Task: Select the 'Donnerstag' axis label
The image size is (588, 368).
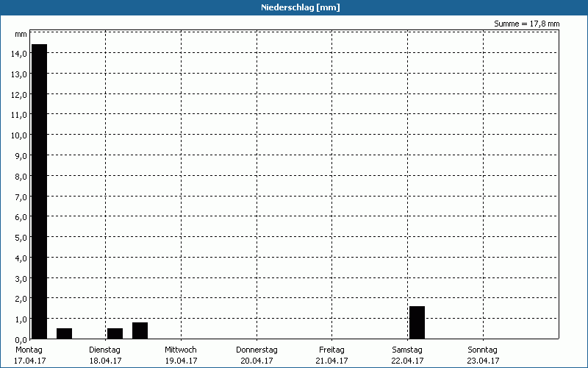Action: pos(257,350)
